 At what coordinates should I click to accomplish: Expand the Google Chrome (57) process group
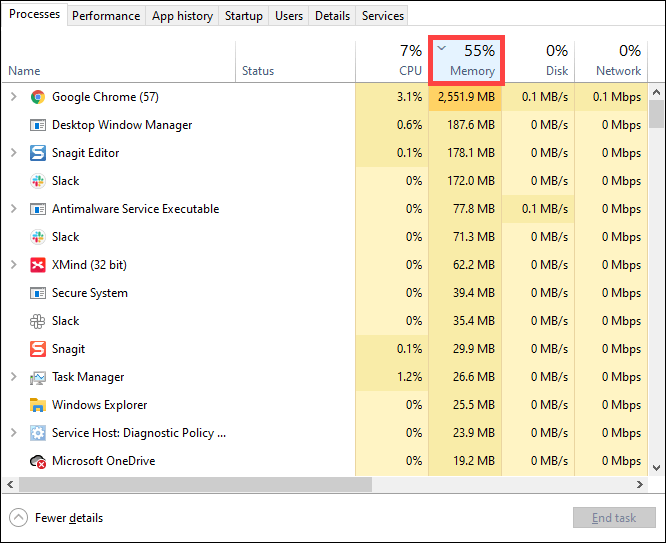coord(14,96)
